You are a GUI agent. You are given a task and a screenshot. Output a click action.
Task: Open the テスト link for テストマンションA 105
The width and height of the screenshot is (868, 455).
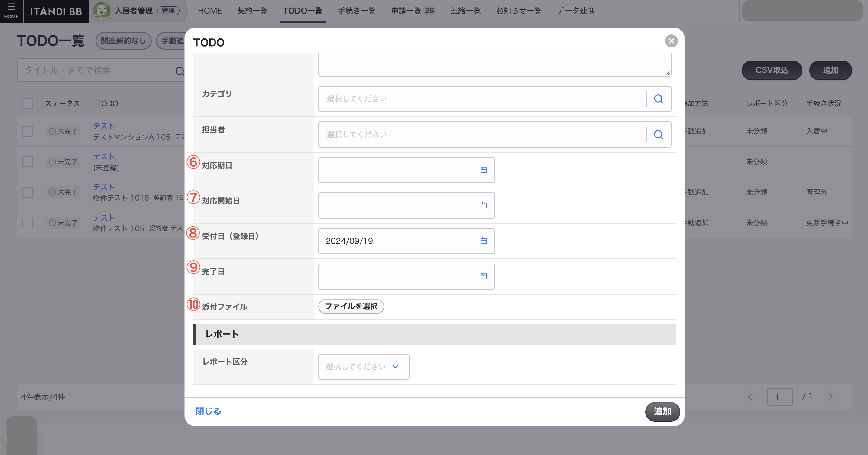click(104, 126)
